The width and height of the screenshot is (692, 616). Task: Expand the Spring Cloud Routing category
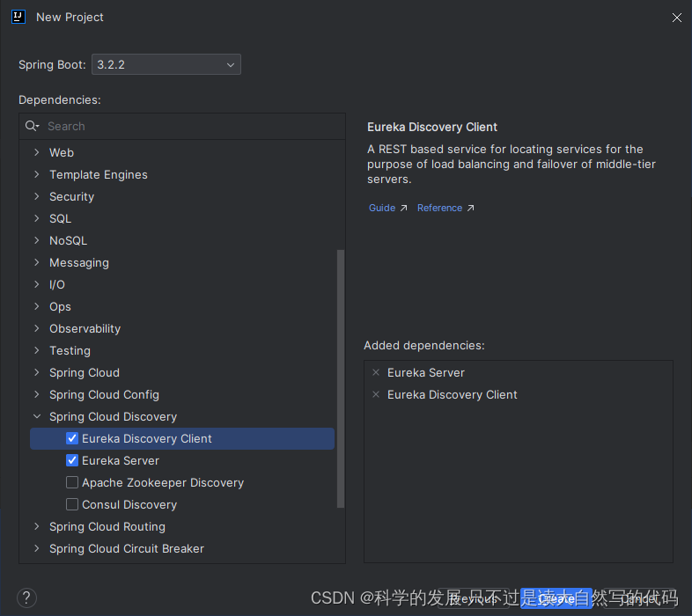pos(37,526)
